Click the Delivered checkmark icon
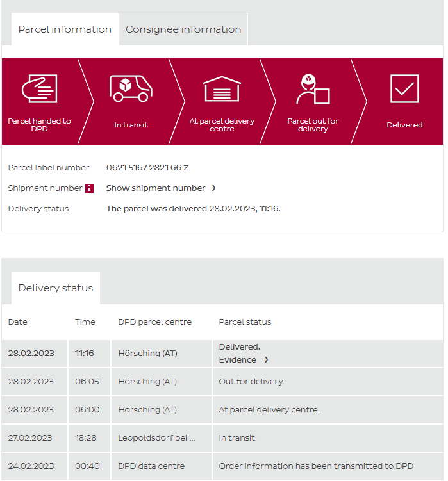This screenshot has width=448, height=481. pos(404,88)
